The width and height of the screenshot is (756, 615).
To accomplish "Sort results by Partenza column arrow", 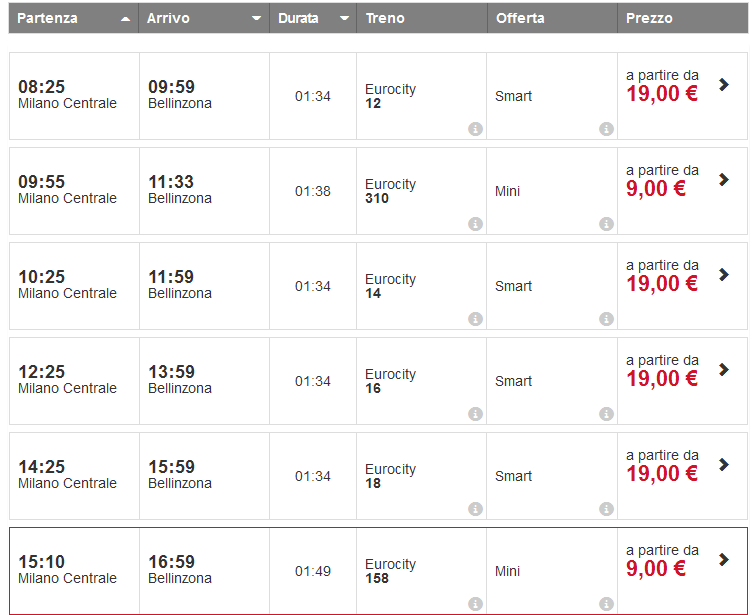I will (125, 19).
